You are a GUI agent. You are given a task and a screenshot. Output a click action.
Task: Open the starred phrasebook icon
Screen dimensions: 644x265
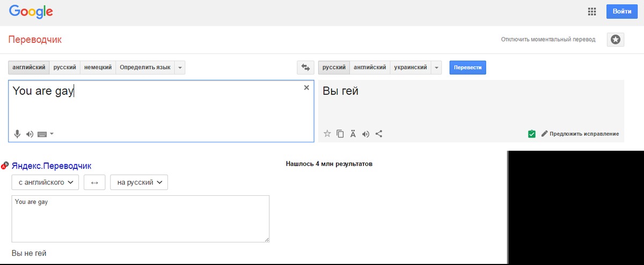616,40
